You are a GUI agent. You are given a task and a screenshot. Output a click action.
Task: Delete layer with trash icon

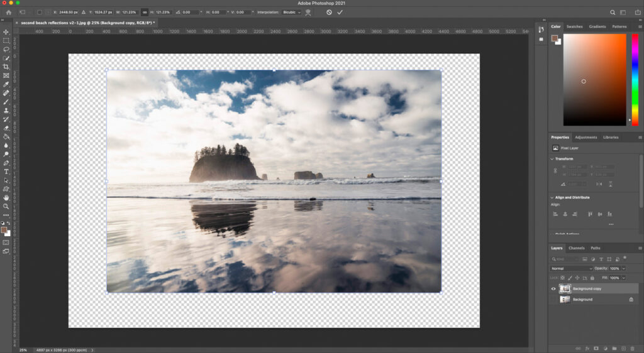pos(633,349)
